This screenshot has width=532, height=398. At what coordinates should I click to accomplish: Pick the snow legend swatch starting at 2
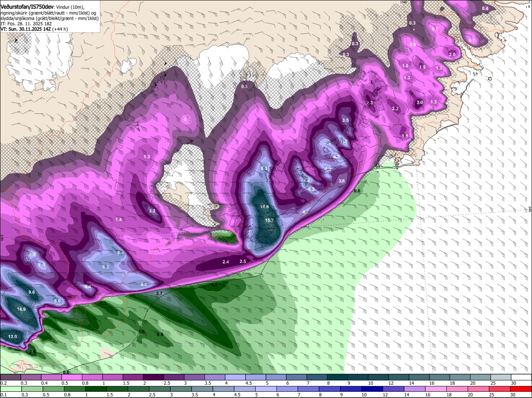(x=153, y=377)
